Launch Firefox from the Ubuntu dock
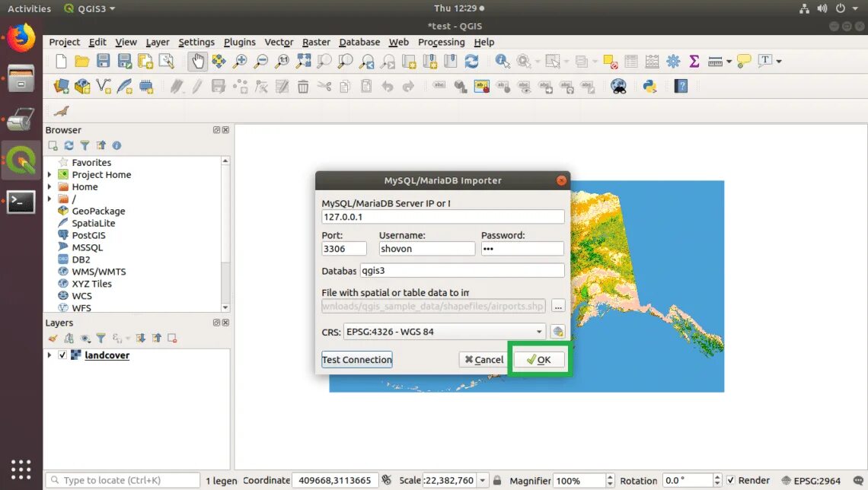Viewport: 868px width, 490px height. point(21,38)
